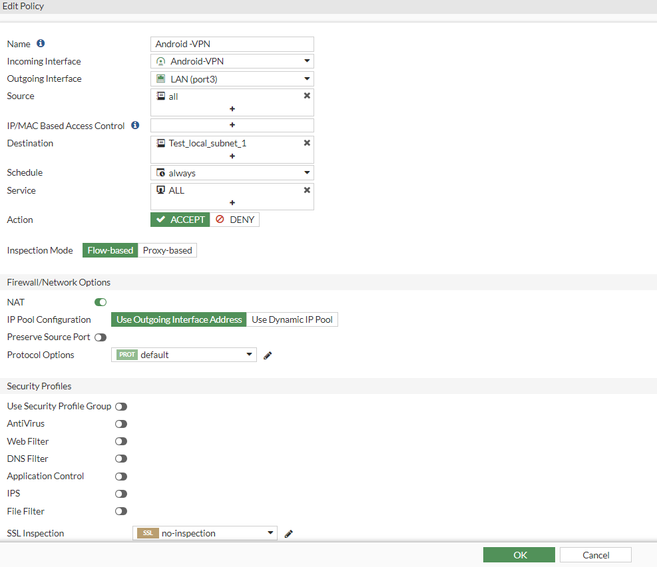Enable the Web Filter toggle
657x567 pixels.
(x=121, y=441)
